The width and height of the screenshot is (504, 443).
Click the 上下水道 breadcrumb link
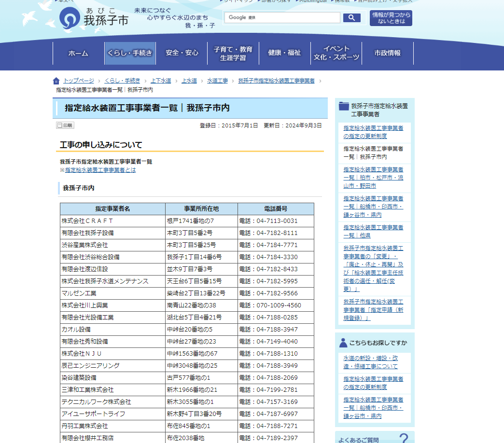tap(161, 81)
